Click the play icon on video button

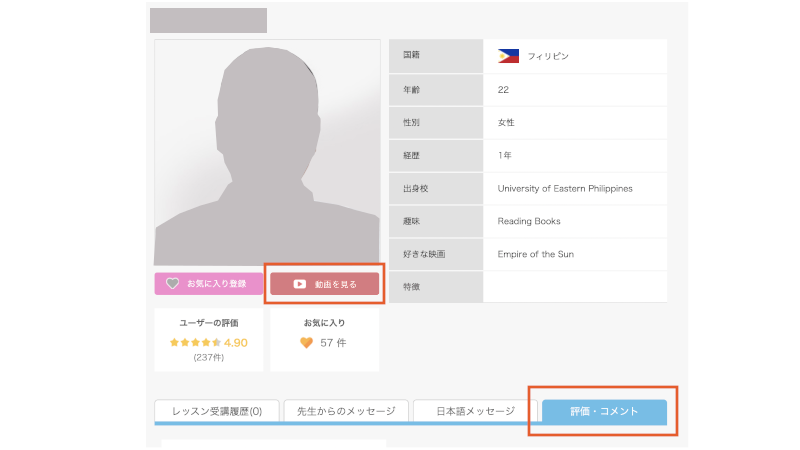pos(299,284)
